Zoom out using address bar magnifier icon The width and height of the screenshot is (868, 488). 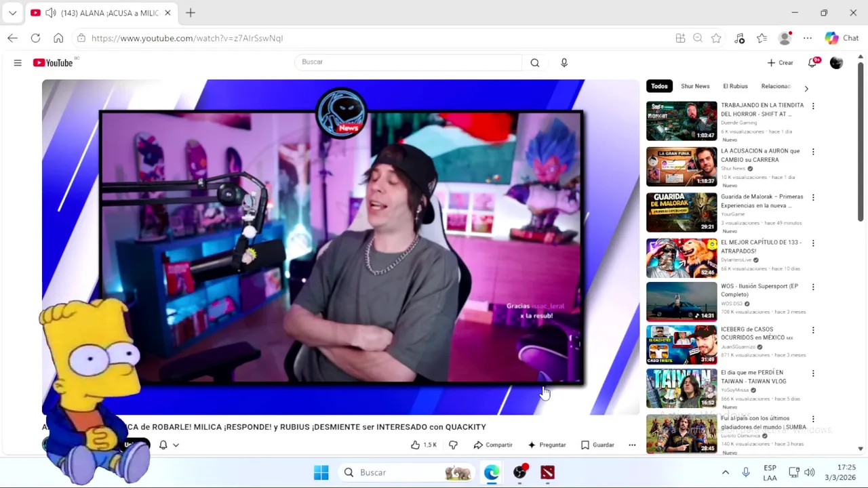tap(698, 38)
